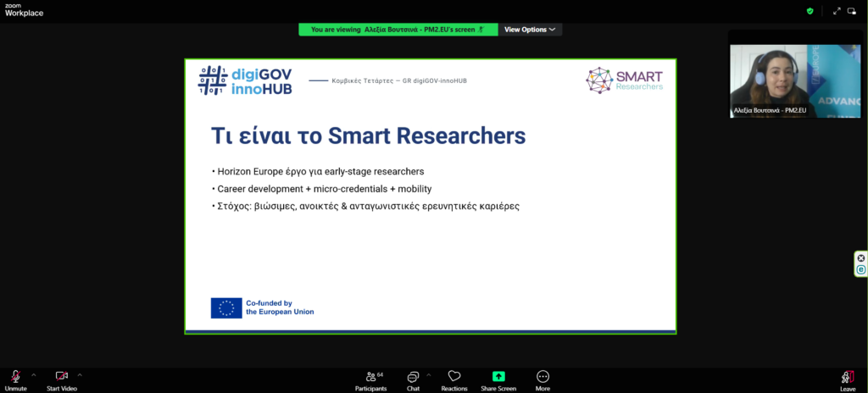Click the green Share Screen icon
Viewport: 868px width, 393px height.
click(x=498, y=377)
